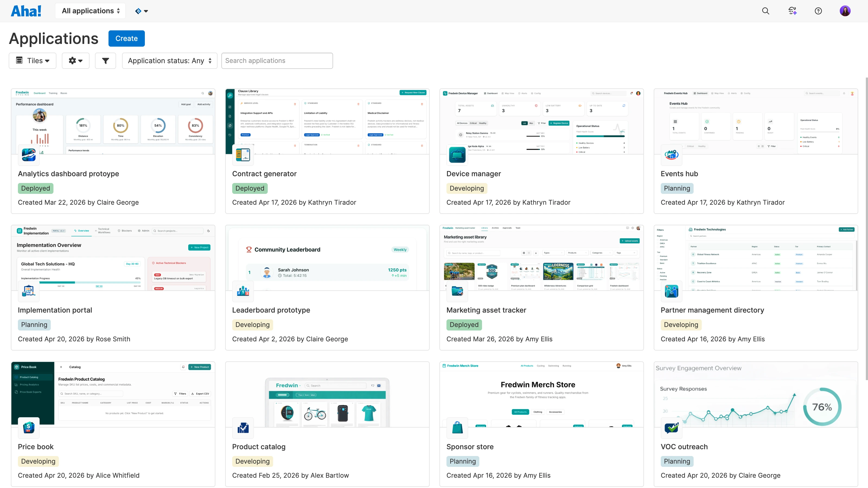Open the search magnifier icon in header

[765, 11]
